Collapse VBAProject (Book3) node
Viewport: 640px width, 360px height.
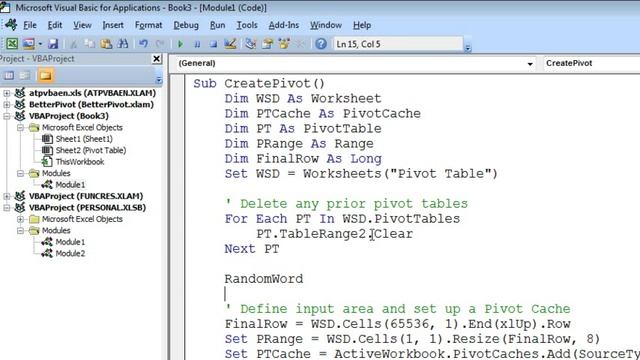coord(7,116)
